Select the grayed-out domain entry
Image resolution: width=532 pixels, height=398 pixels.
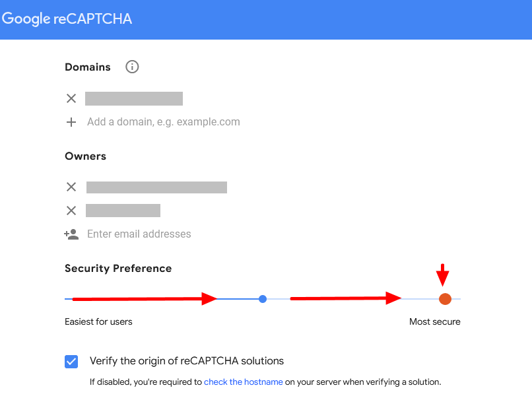coord(134,98)
